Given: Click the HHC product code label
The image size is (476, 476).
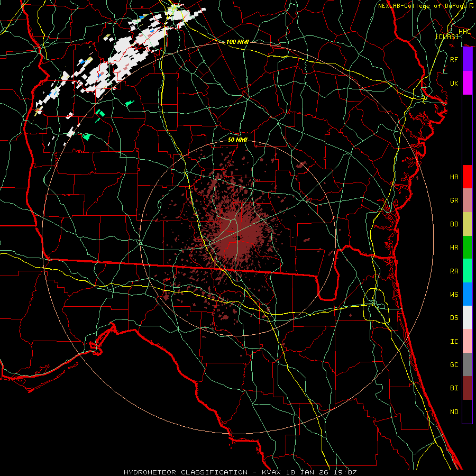Looking at the screenshot, I should (x=464, y=32).
